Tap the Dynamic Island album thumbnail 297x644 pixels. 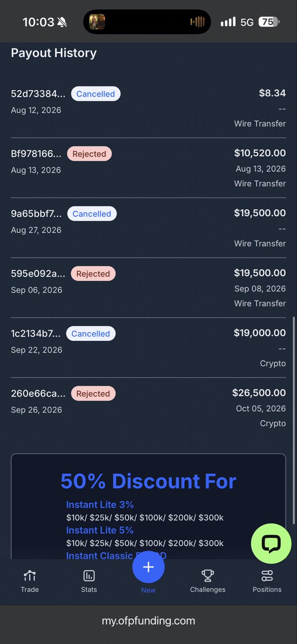[97, 22]
